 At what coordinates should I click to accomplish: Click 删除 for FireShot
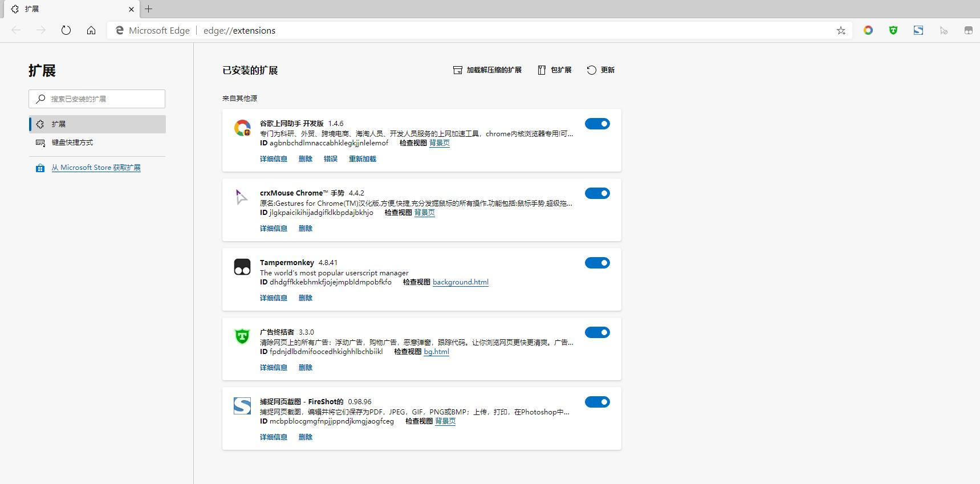[306, 437]
